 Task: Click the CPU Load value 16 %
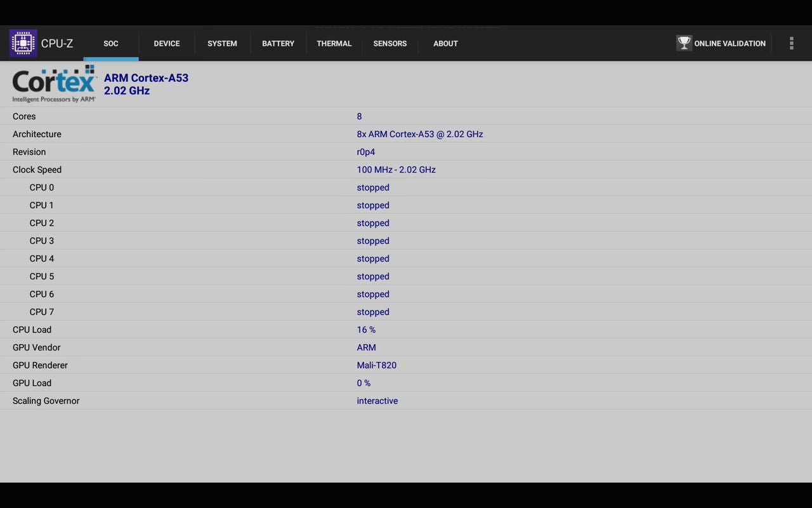click(x=366, y=330)
